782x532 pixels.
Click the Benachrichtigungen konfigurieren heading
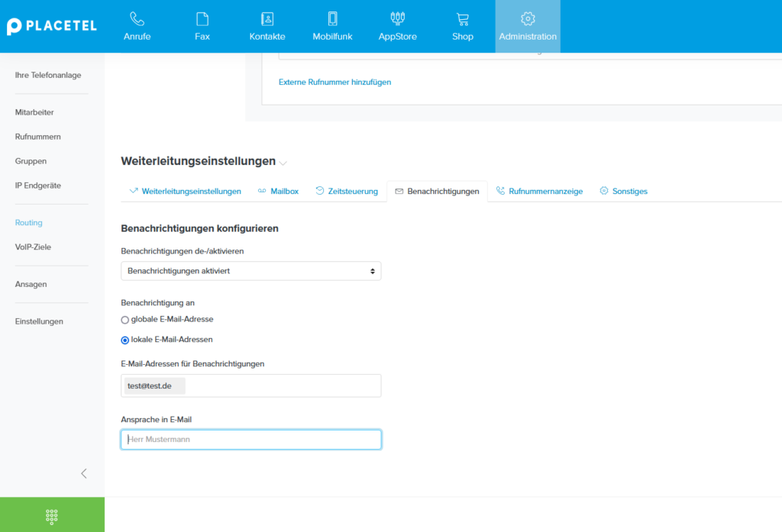199,229
